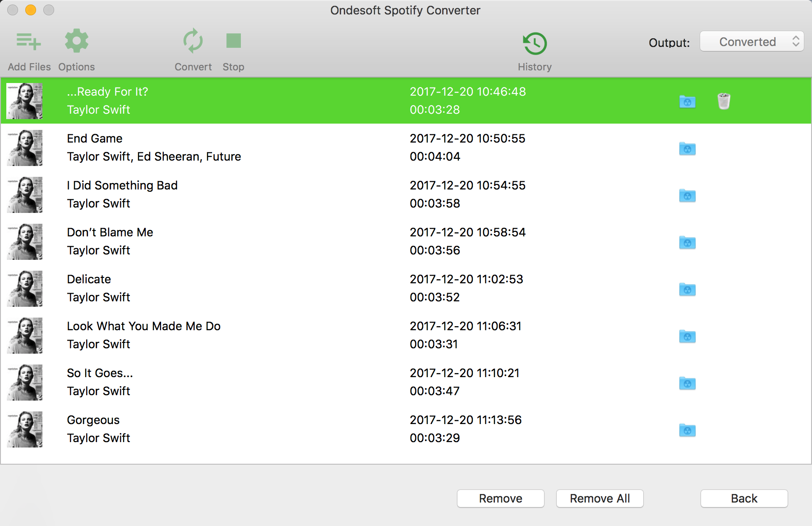812x526 pixels.
Task: Open output folder for End Game
Action: [687, 148]
